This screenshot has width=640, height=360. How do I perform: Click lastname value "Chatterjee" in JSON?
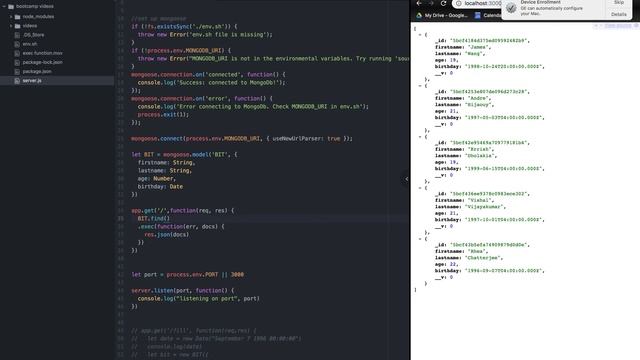tap(484, 258)
